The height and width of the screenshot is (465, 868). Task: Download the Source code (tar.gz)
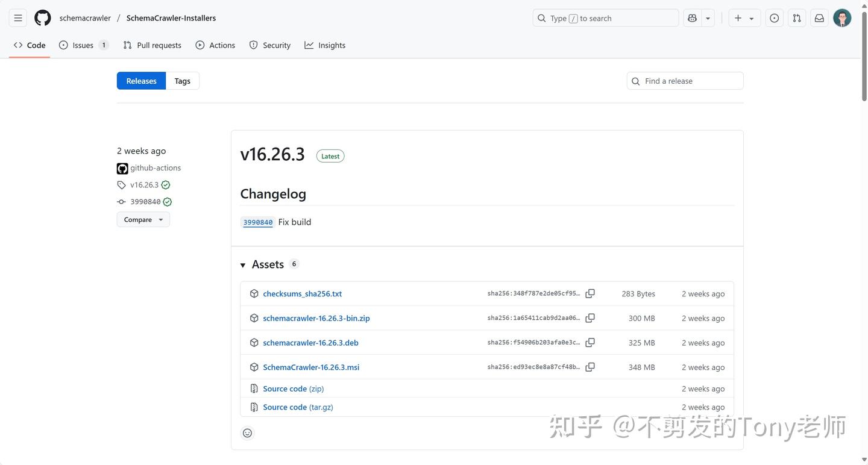[297, 407]
